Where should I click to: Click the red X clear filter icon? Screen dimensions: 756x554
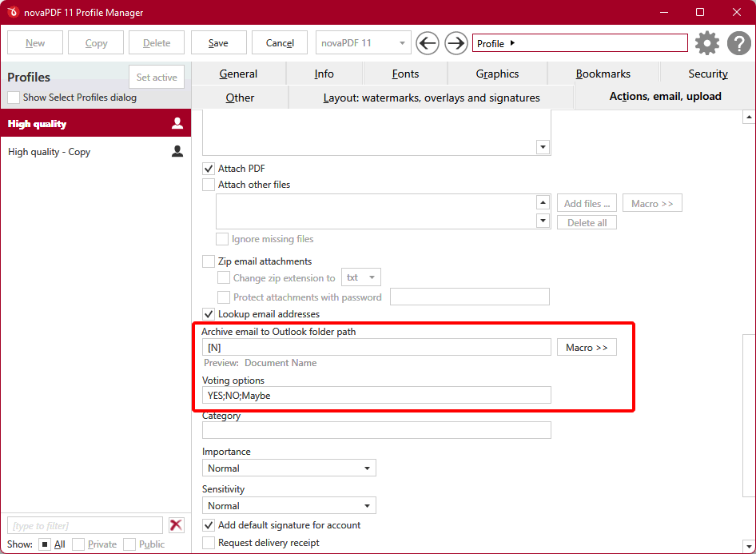pos(177,524)
